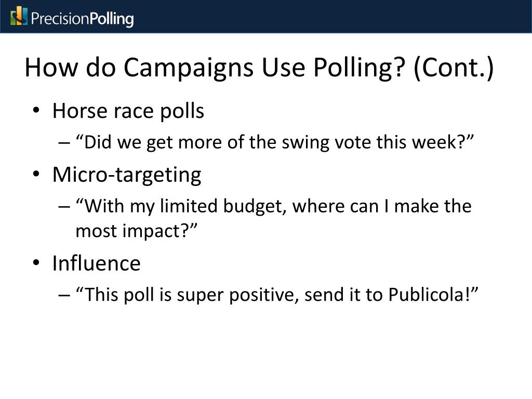Image resolution: width=532 pixels, height=399 pixels.
Task: Select the Micro-targeting bullet heading
Action: click(127, 176)
